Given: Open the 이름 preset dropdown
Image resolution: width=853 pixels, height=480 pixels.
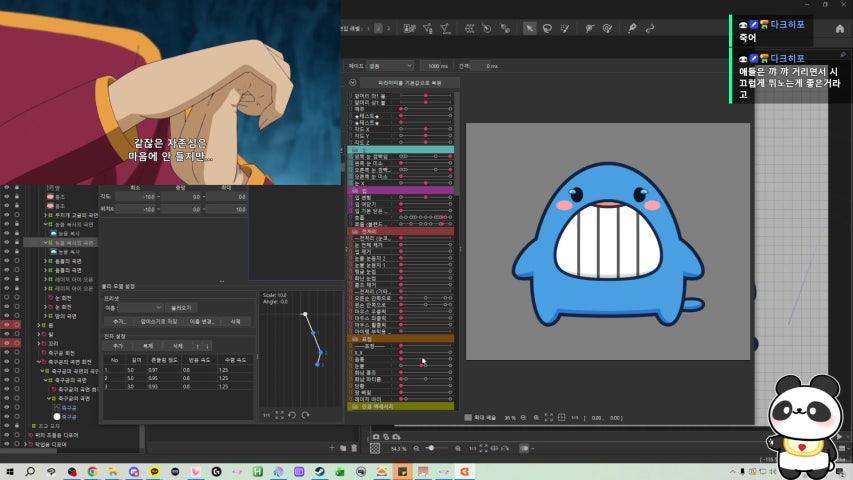Looking at the screenshot, I should 141,308.
